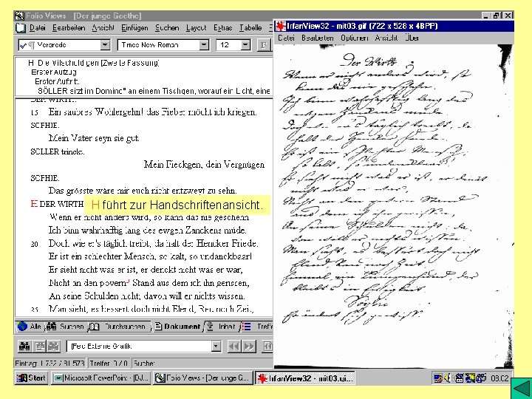532x399 pixels.
Task: Click the SÖLLER stage direction line in reference pane
Action: [154, 91]
